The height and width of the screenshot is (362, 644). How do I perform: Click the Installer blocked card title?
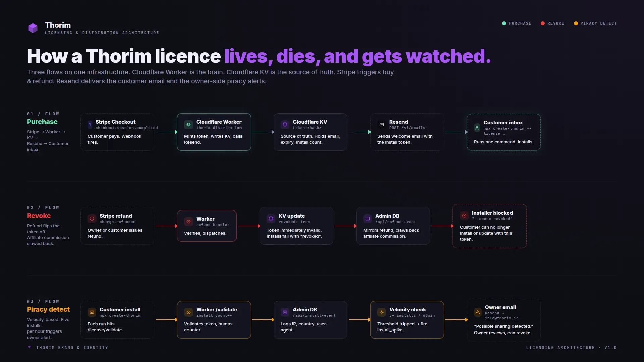[492, 213]
